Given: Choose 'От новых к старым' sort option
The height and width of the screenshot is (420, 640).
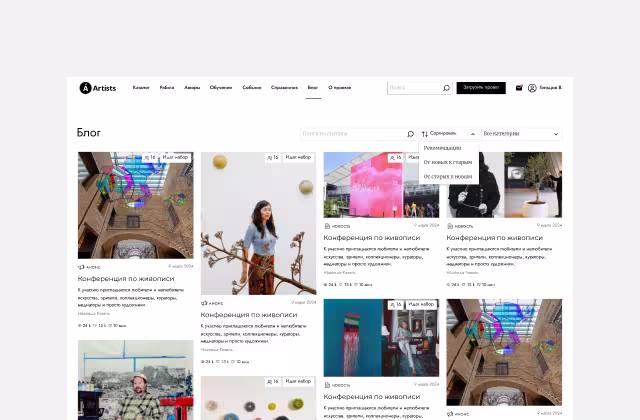Looking at the screenshot, I should click(447, 161).
